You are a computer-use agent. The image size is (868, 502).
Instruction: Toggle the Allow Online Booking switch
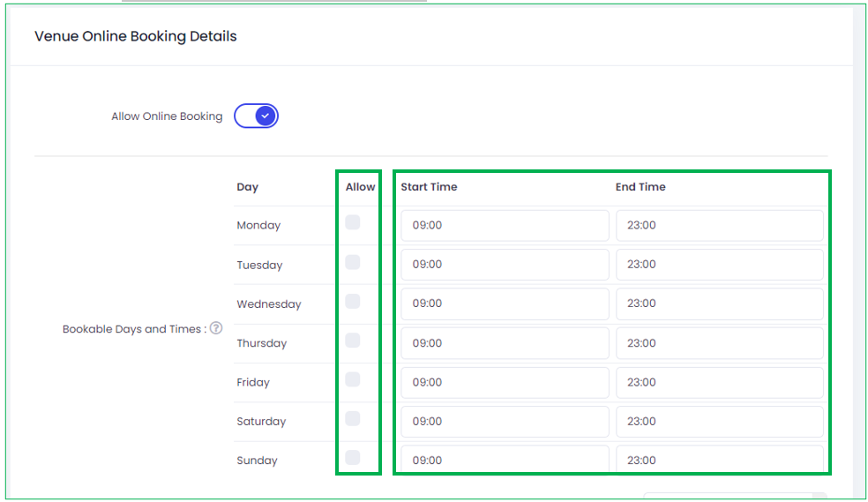pyautogui.click(x=256, y=116)
